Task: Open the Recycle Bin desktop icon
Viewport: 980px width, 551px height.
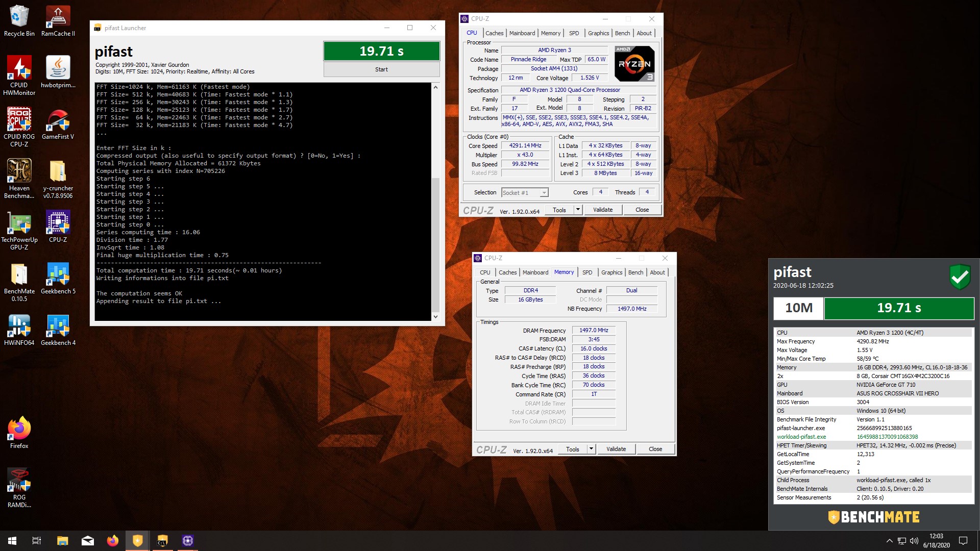Action: coord(19,20)
